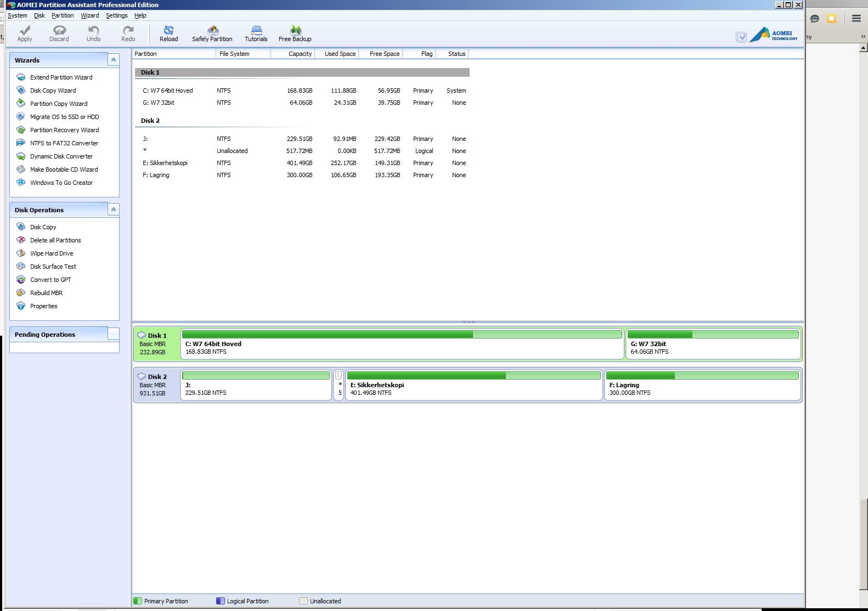Open the Settings menu
The width and height of the screenshot is (868, 611).
click(117, 15)
